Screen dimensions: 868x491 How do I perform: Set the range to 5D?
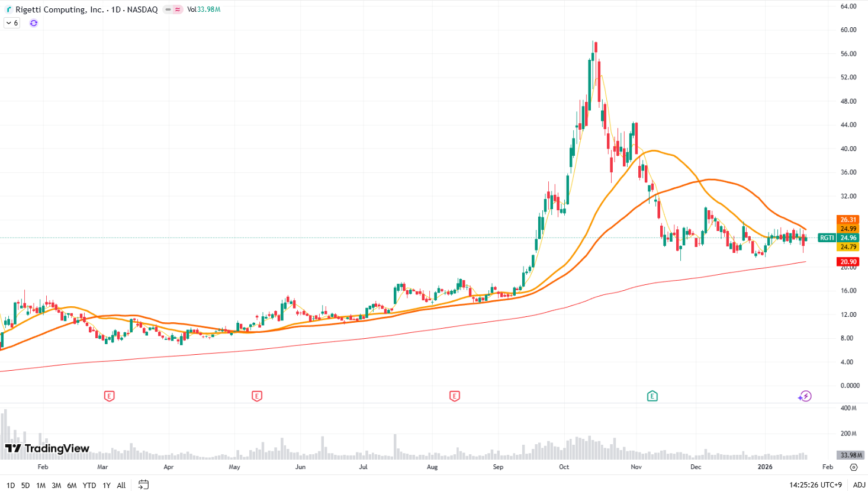(x=25, y=485)
